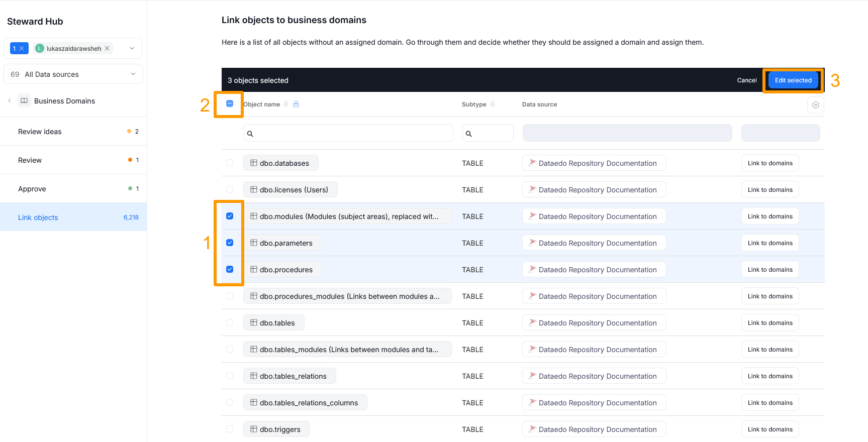Click the table icon for dbo.triggers
Viewport: 868px width, 442px height.
[x=254, y=429]
